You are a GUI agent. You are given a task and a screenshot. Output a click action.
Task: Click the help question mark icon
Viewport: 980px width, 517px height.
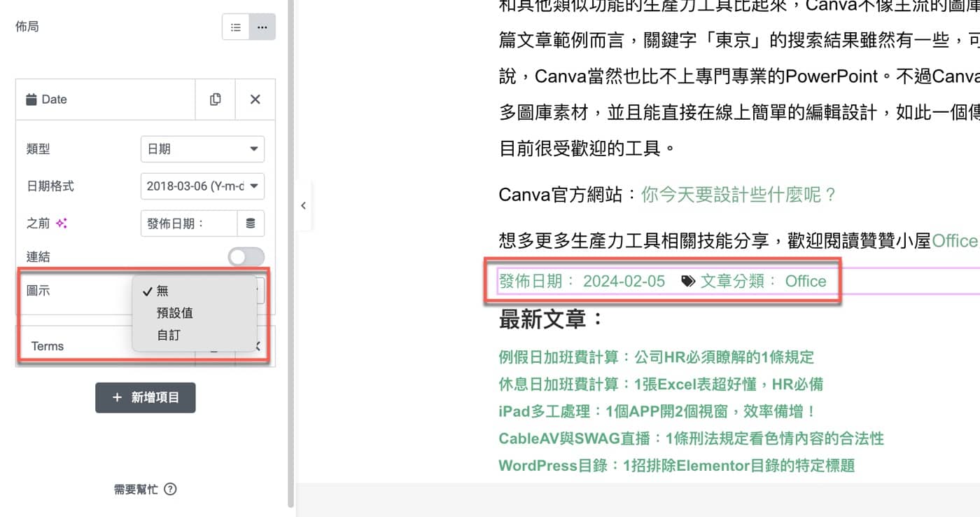[170, 489]
